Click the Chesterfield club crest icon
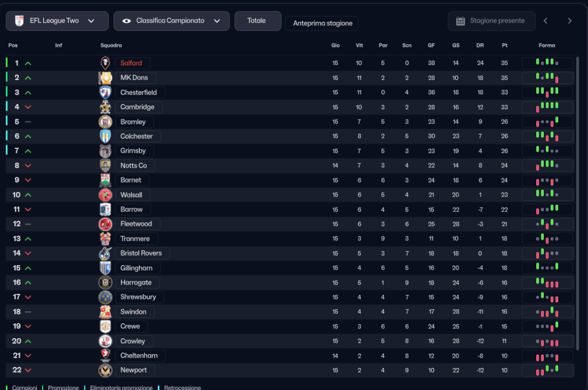Screen dimensions: 588x390 (105, 92)
